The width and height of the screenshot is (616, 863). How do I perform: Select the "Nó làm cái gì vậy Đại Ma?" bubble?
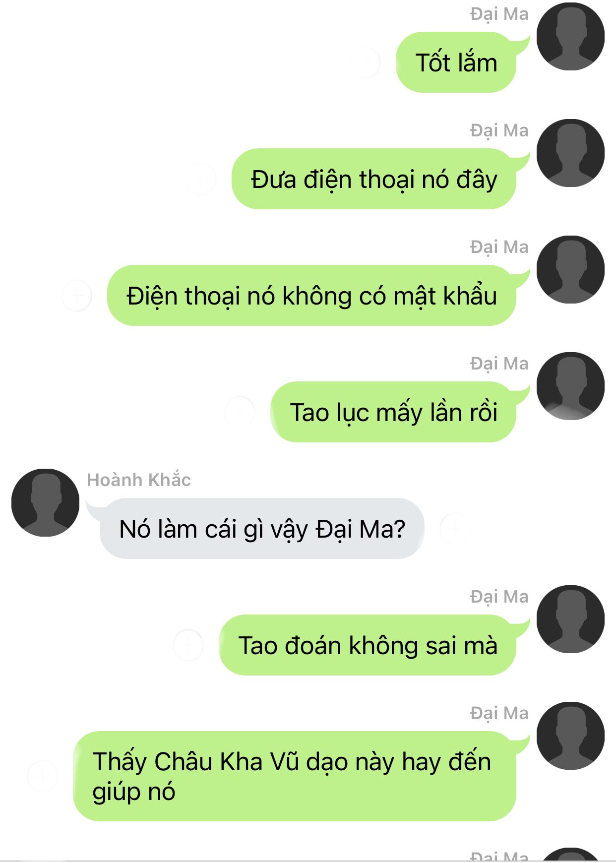[x=262, y=529]
